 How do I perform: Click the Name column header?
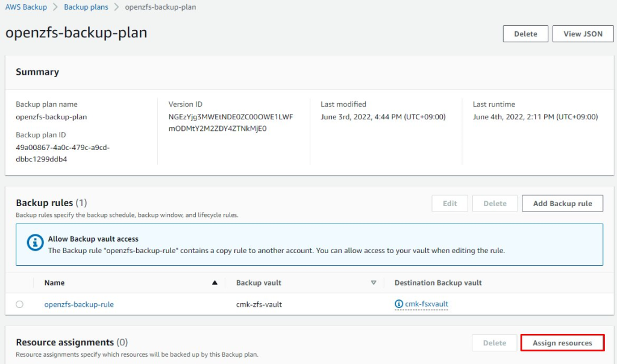[x=54, y=283]
